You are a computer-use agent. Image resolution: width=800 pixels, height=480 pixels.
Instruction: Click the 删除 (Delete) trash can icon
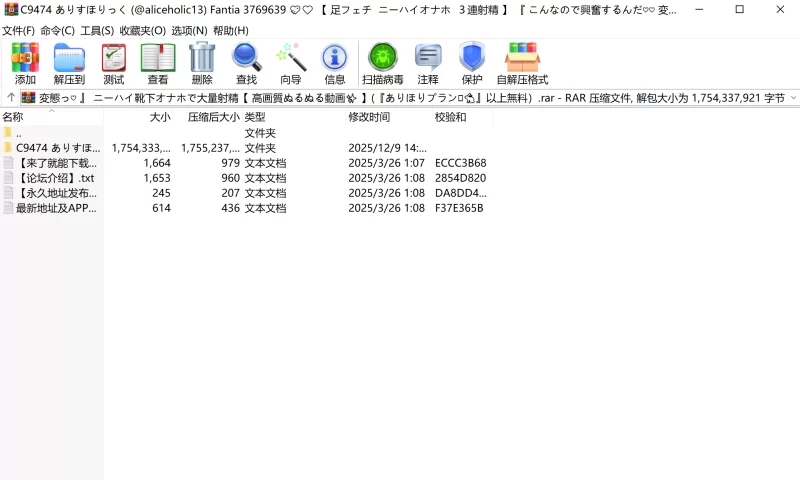pyautogui.click(x=202, y=57)
